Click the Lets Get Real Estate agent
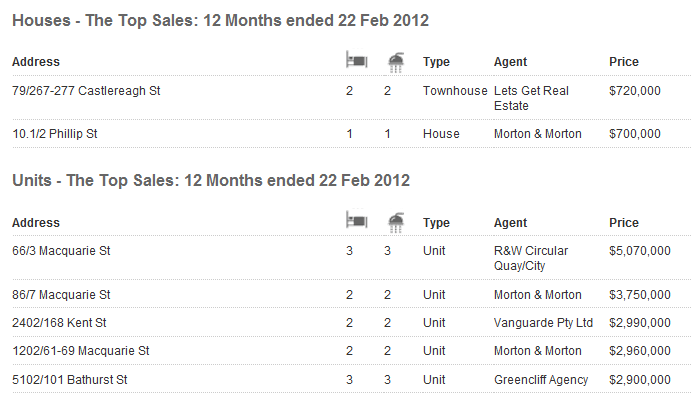The height and width of the screenshot is (415, 696). (531, 99)
